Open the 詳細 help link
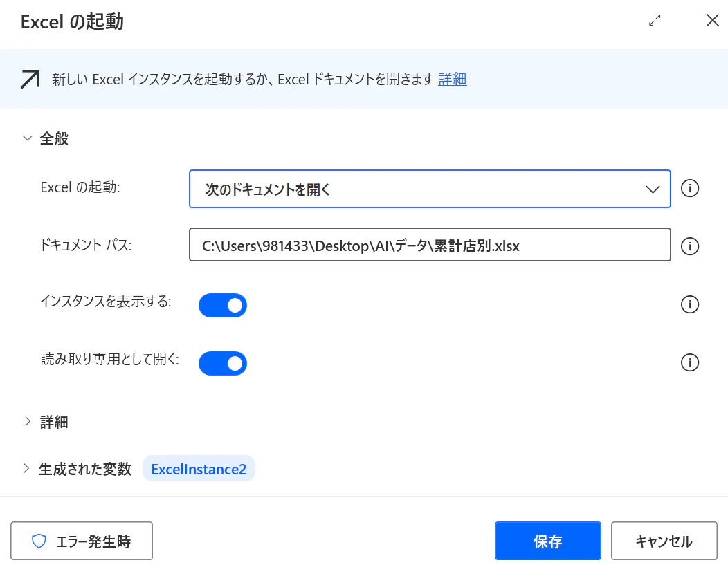The image size is (728, 574). 452,80
